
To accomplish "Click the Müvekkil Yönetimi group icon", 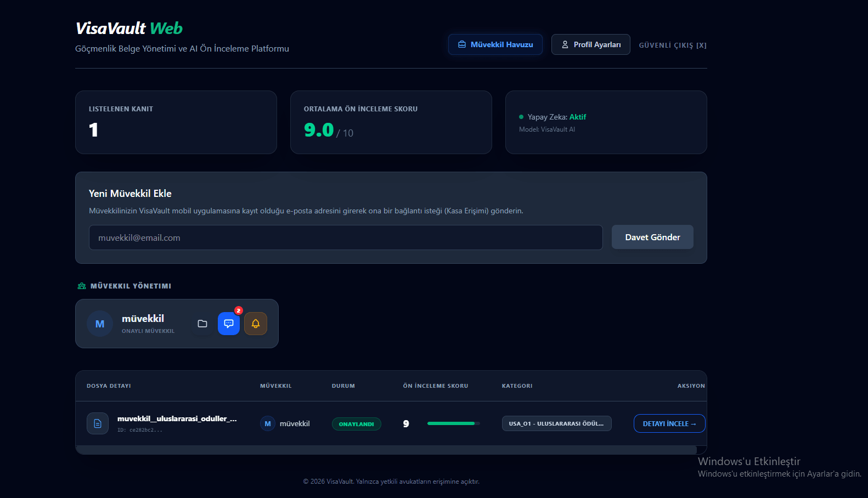I will [x=82, y=286].
